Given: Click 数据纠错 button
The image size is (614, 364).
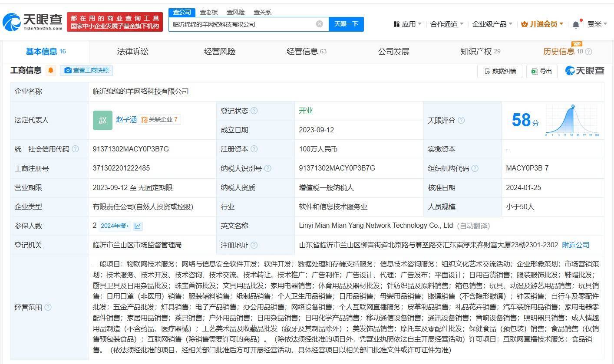Looking at the screenshot, I should (x=500, y=71).
